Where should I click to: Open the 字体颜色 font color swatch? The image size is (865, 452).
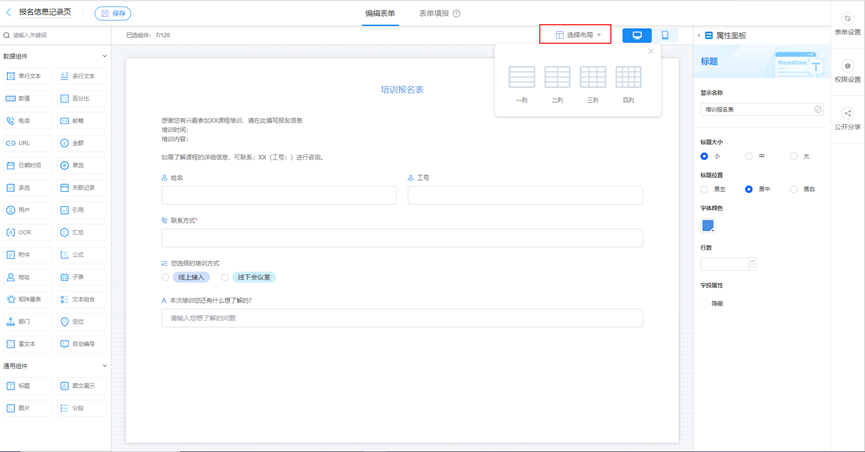tap(708, 225)
